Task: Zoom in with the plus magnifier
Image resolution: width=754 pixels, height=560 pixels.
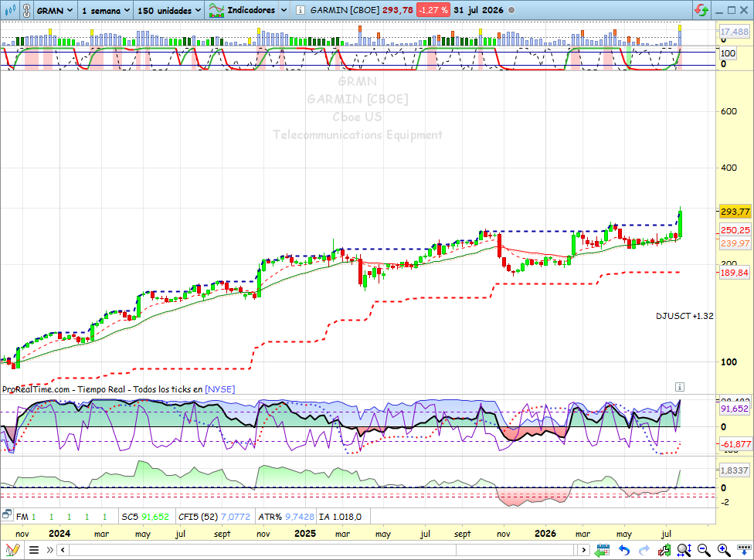Action: [724, 549]
